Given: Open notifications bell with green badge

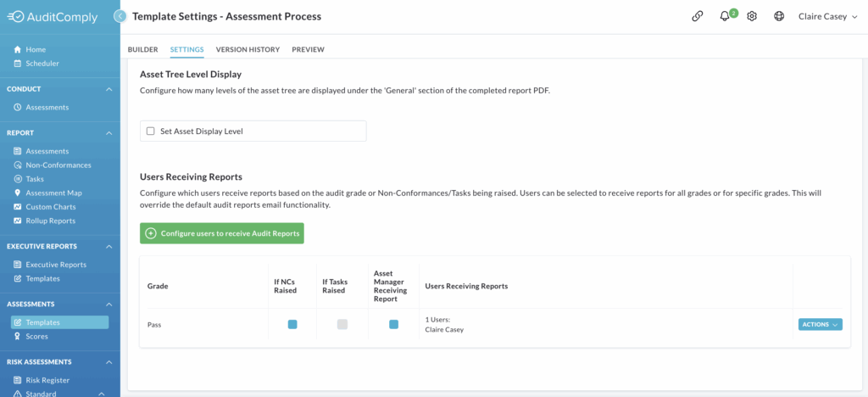Looking at the screenshot, I should click(726, 15).
